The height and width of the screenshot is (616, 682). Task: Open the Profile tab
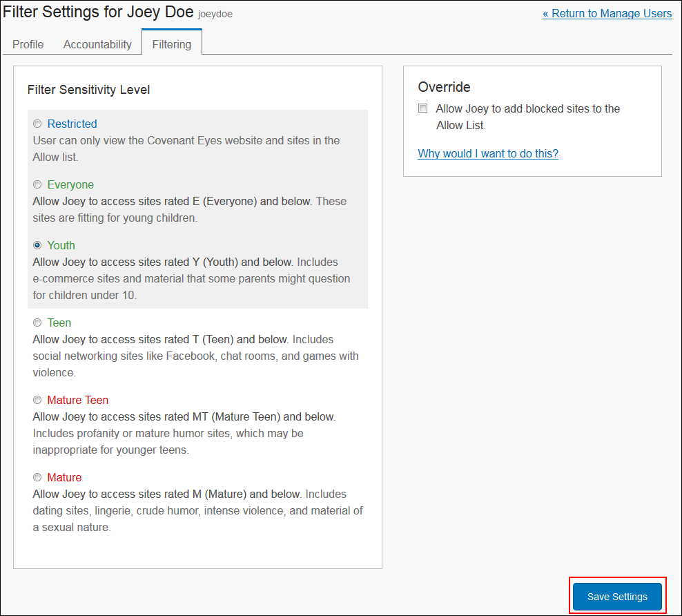tap(28, 44)
